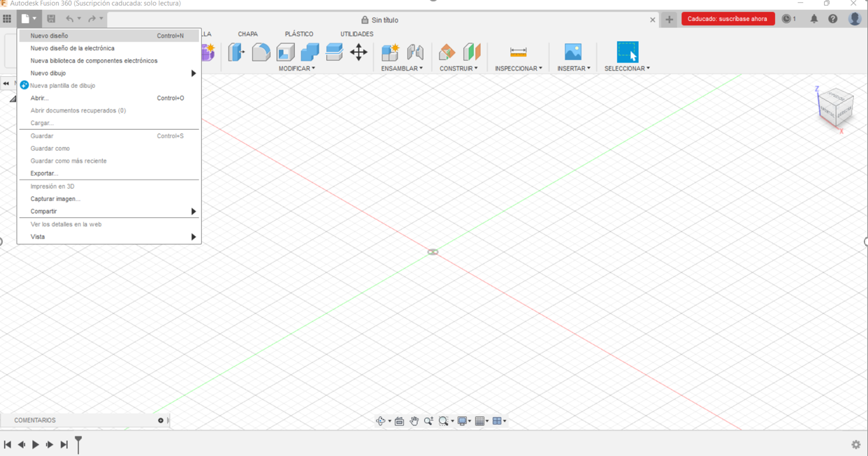Open the Nuevo dibujo submenu
Image resolution: width=868 pixels, height=456 pixels.
109,73
